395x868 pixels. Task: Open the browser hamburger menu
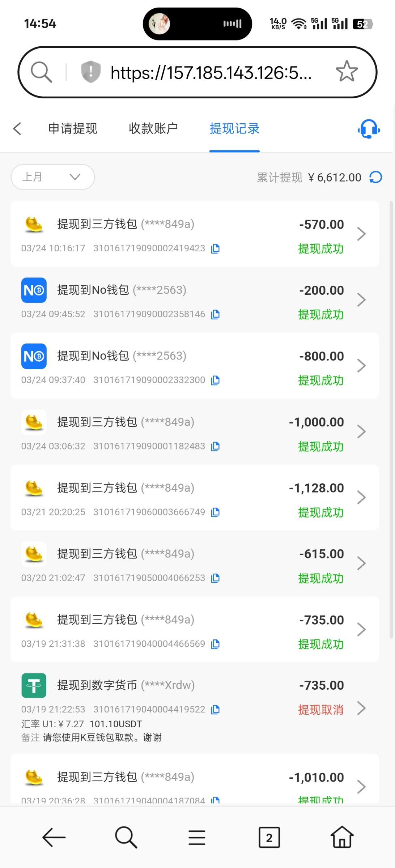(x=197, y=837)
